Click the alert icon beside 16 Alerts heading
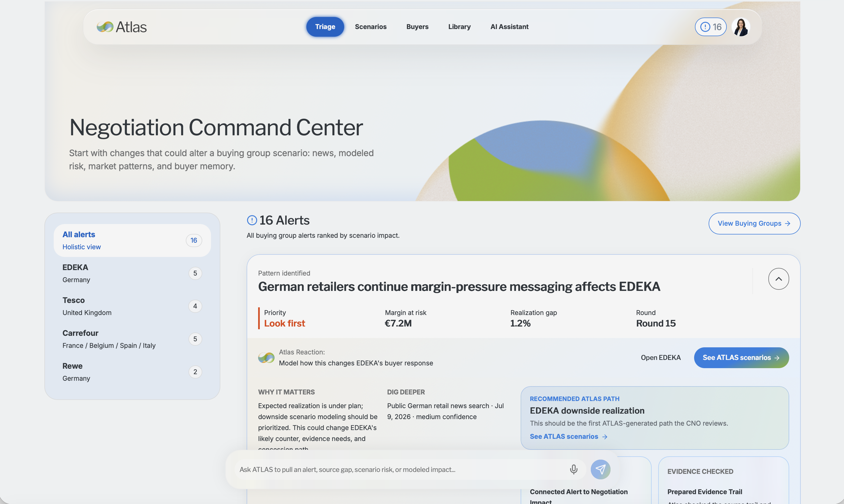The height and width of the screenshot is (504, 844). tap(252, 220)
